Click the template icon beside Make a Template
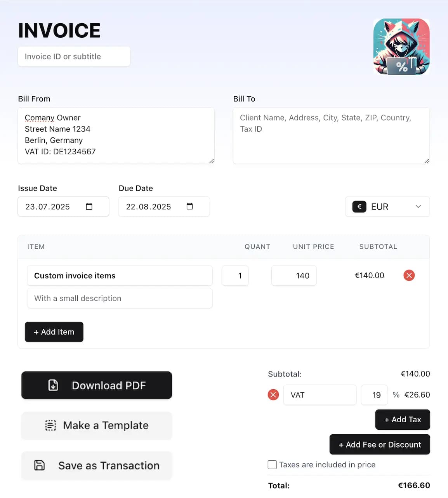 tap(50, 426)
